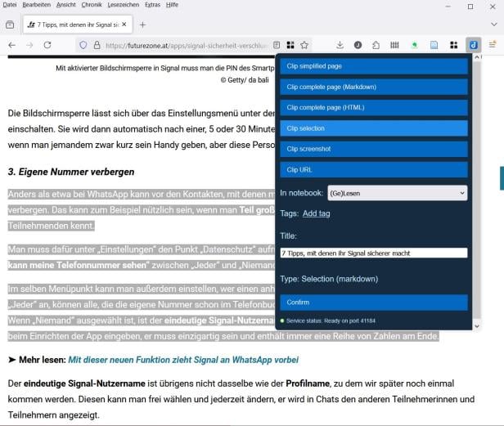Choose Clip complete page (HTML)

click(x=374, y=108)
